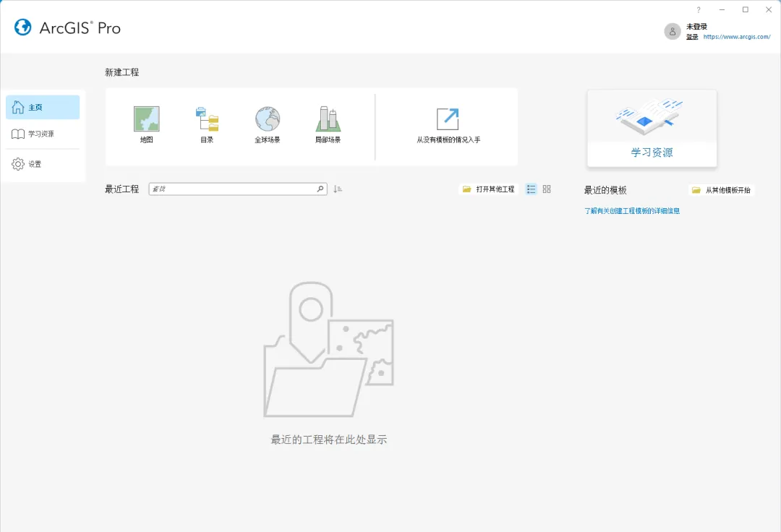Create a new 目录 (Catalog) project
Screen dimensions: 781x532
click(x=207, y=125)
